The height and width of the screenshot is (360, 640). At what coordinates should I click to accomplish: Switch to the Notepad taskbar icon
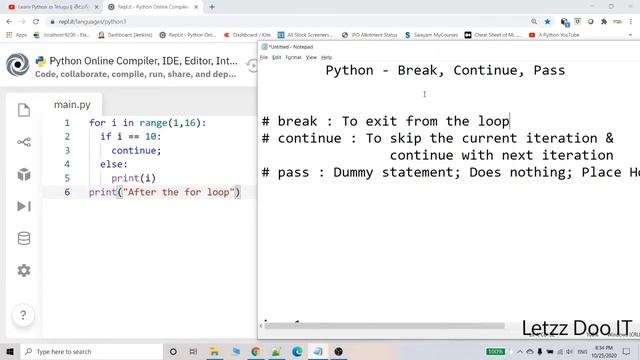318,351
